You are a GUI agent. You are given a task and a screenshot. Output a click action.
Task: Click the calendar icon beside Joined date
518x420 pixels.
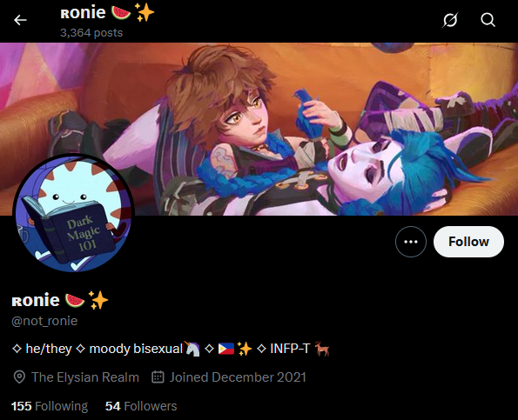click(x=158, y=377)
